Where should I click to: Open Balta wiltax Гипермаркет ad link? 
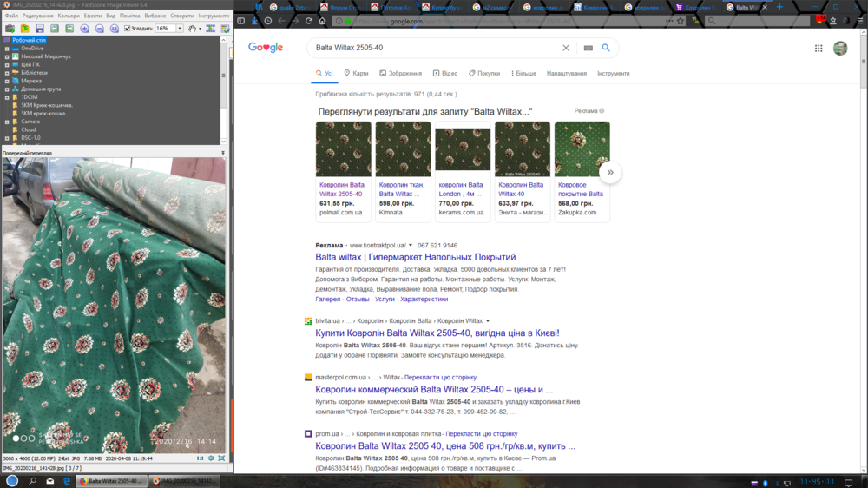(415, 257)
